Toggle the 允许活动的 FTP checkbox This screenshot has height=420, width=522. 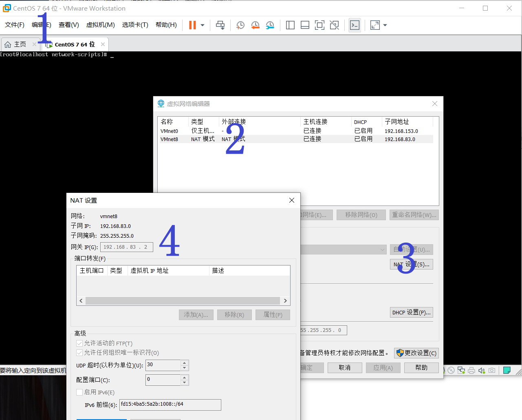click(x=79, y=343)
